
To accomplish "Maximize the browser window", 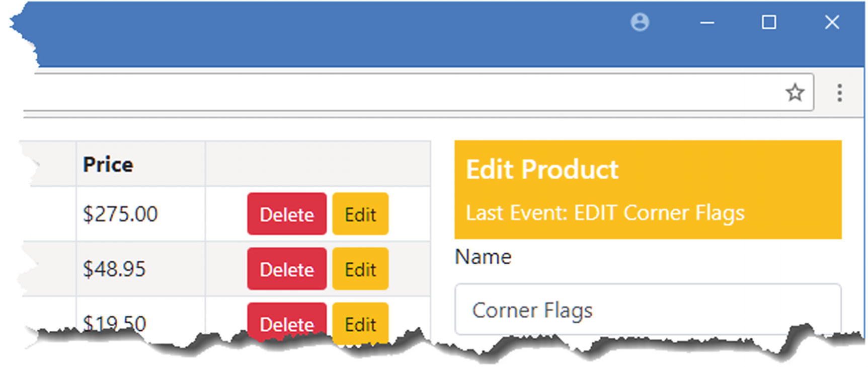I will coord(768,23).
